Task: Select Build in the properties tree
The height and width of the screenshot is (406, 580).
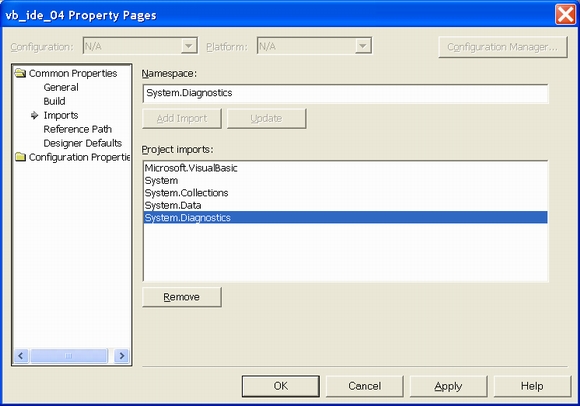Action: (54, 101)
